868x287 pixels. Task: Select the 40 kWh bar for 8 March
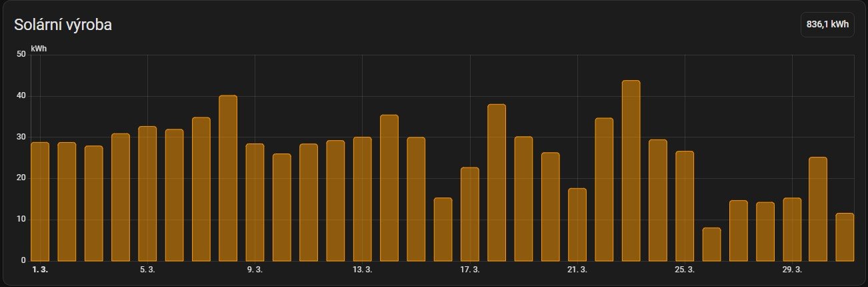[x=228, y=178]
